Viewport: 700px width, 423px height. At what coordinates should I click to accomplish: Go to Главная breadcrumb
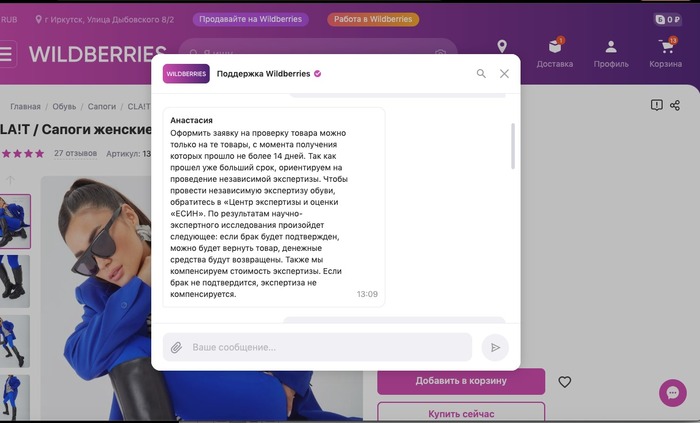coord(25,107)
